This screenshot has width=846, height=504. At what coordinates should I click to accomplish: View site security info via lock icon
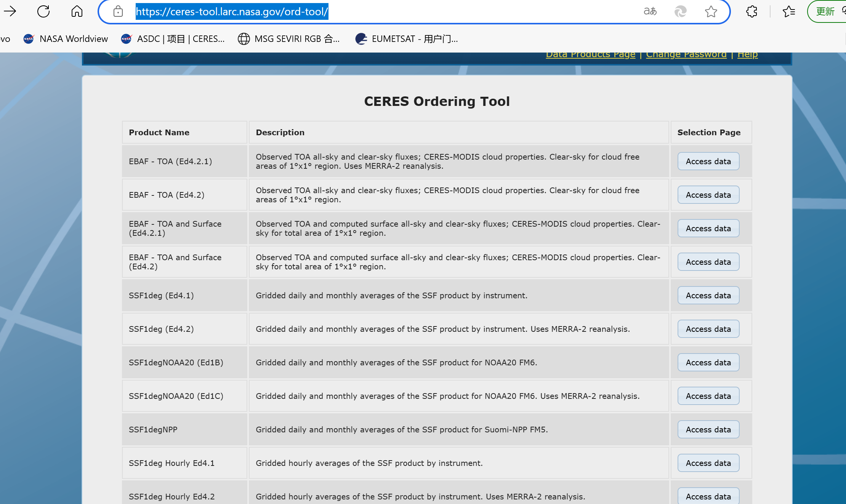coord(118,11)
